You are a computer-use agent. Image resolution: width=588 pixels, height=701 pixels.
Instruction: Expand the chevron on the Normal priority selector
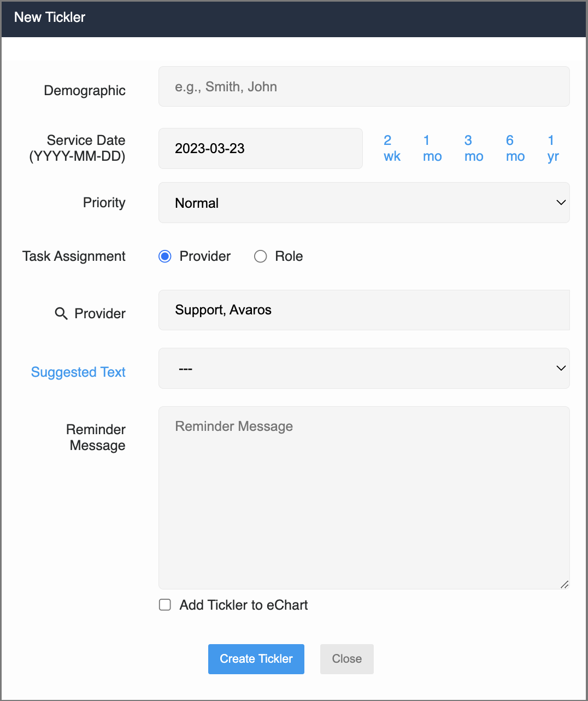click(561, 202)
